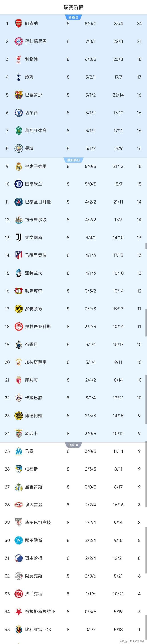Click the Bayern Munich club logo
This screenshot has width=147, height=644.
[19, 41]
